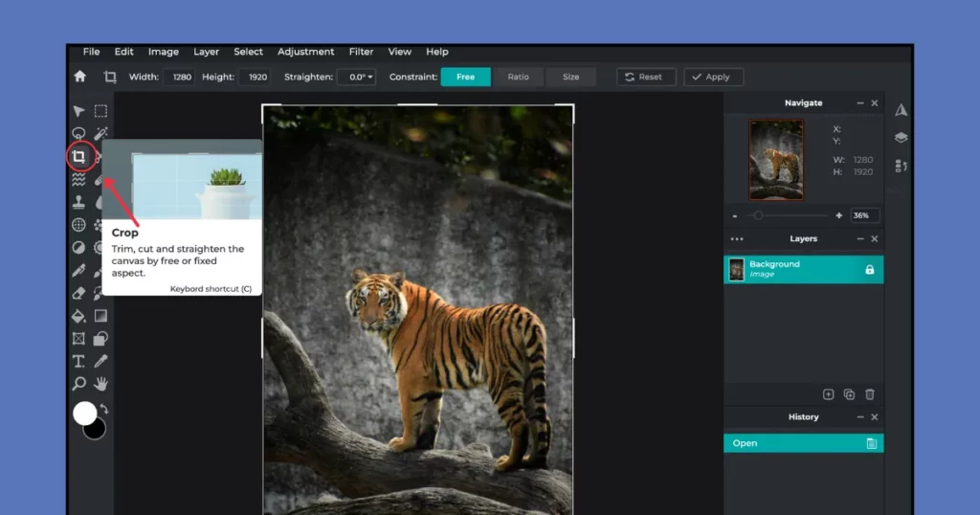Switch constraint mode to Size
Image resolution: width=980 pixels, height=515 pixels.
coord(570,77)
